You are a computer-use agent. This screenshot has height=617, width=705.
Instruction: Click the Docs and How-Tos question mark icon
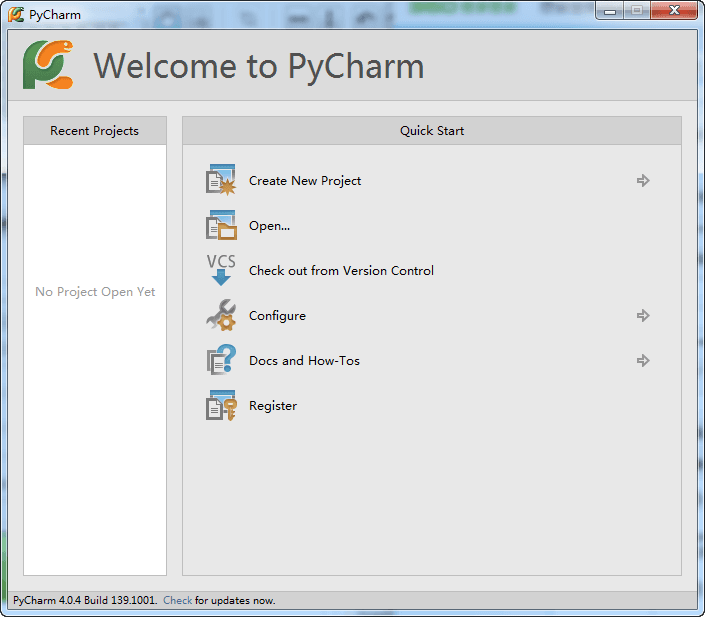coord(221,360)
